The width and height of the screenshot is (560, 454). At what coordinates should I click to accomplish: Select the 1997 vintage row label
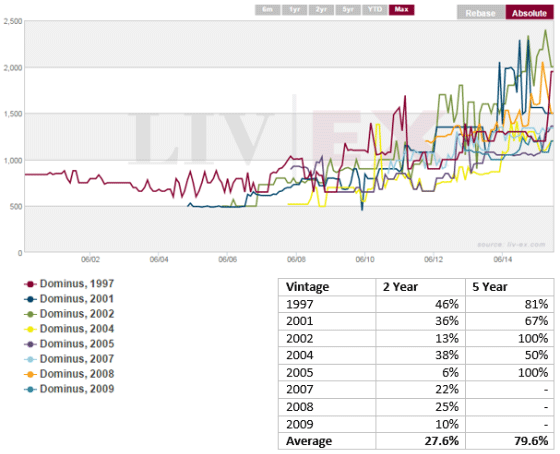[300, 304]
